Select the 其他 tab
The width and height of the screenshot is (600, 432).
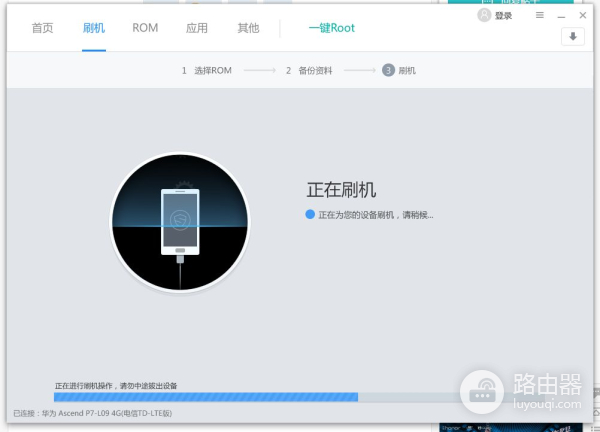248,28
